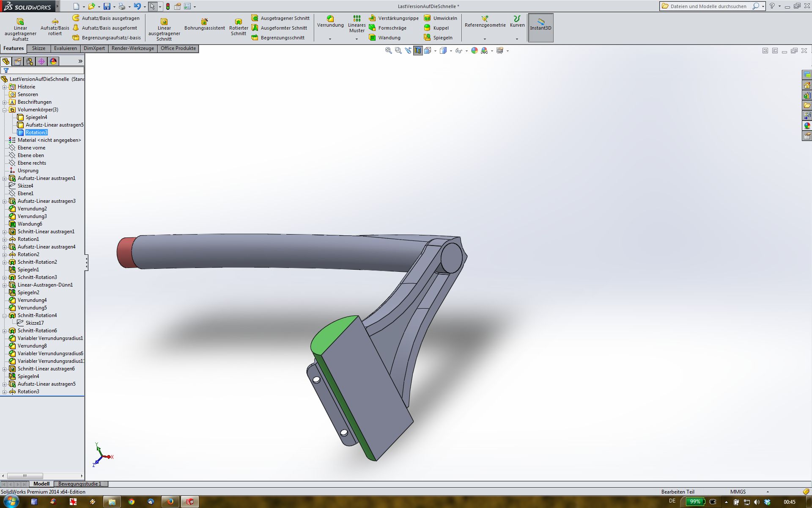The image size is (812, 508).
Task: Click the search field Dateien und Modelle
Action: coord(708,6)
